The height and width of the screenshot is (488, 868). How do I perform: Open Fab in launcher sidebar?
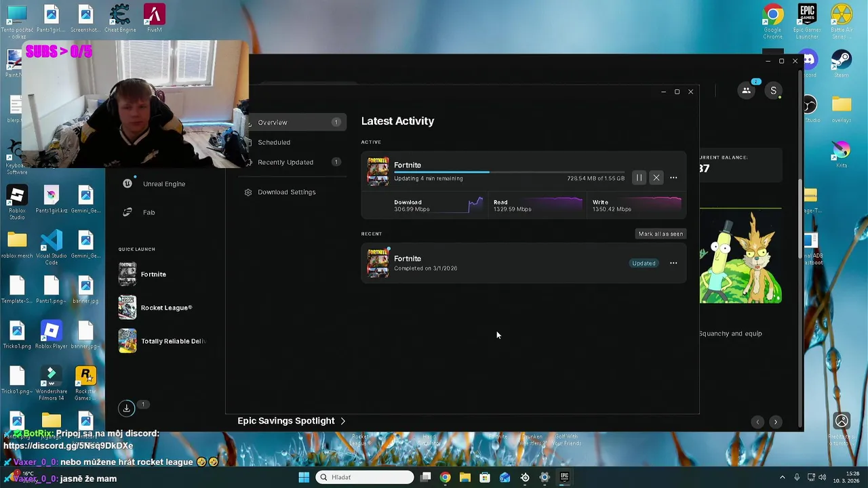coord(149,212)
